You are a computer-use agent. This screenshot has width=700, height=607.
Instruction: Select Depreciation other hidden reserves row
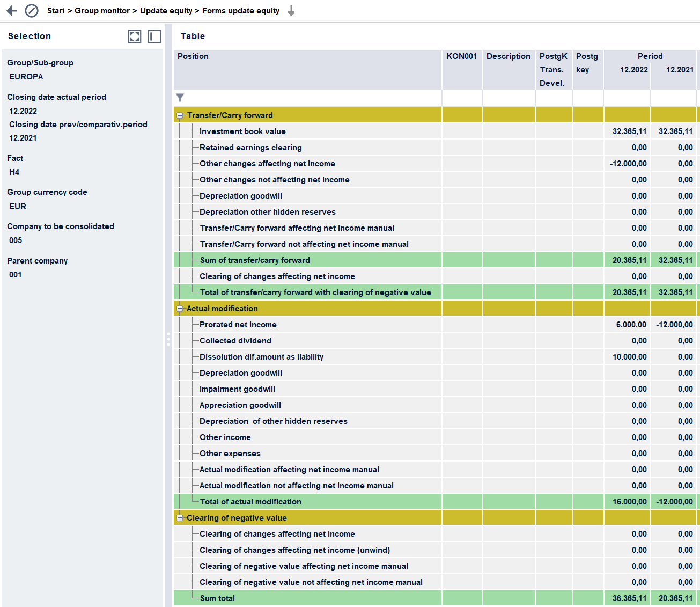437,212
